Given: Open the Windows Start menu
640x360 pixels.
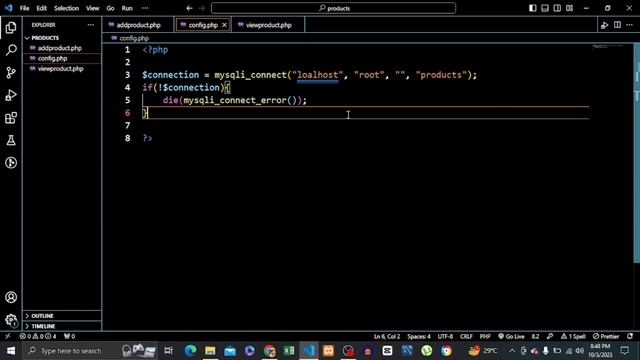Looking at the screenshot, I should (x=11, y=351).
